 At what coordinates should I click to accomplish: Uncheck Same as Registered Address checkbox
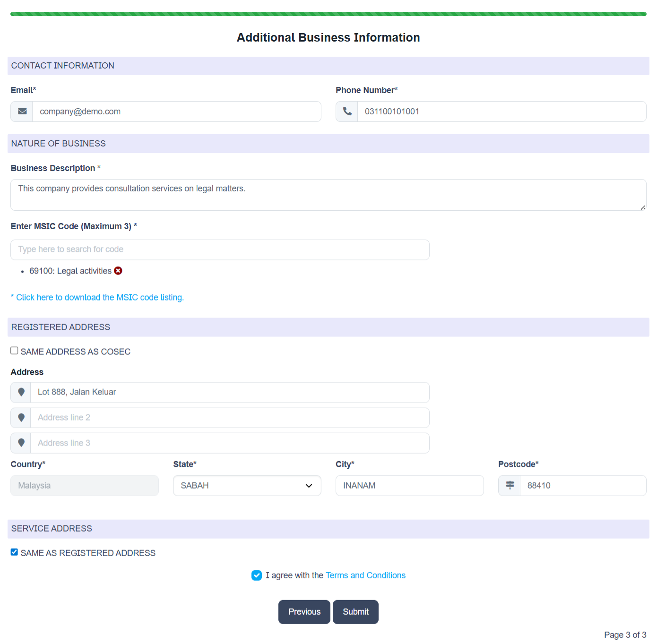[15, 552]
